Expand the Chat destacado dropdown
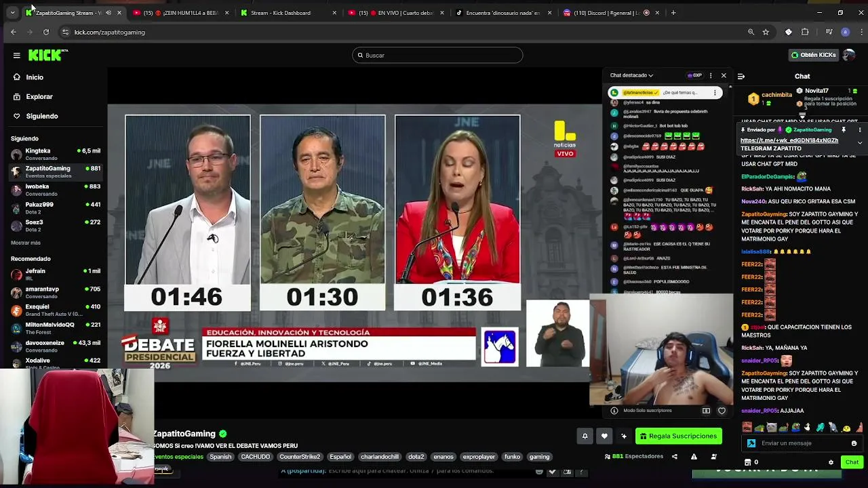Image resolution: width=868 pixels, height=488 pixels. 631,75
